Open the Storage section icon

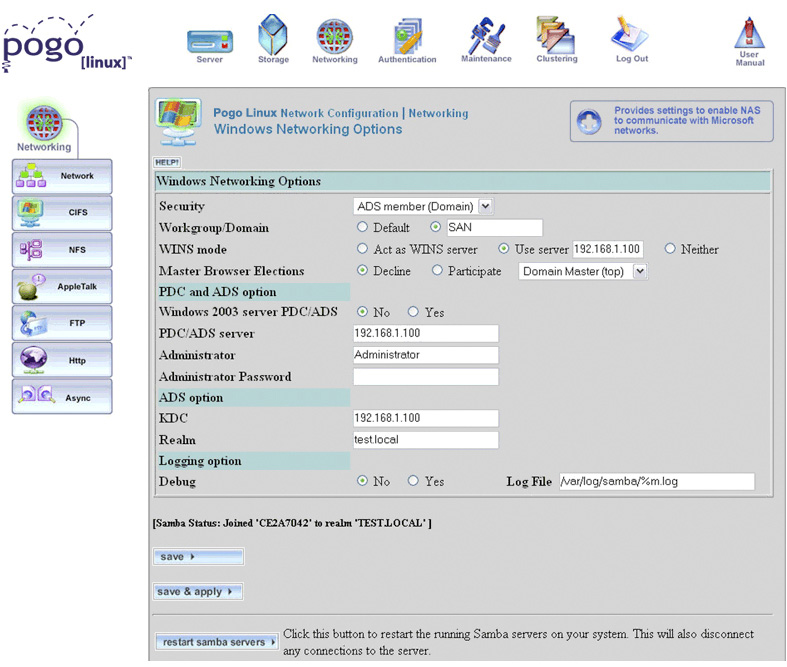(273, 34)
